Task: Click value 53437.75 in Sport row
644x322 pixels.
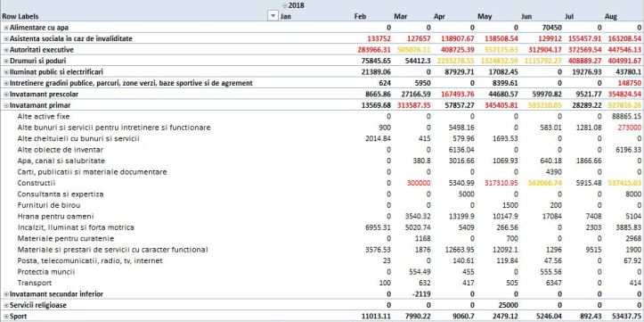Action: 626,317
